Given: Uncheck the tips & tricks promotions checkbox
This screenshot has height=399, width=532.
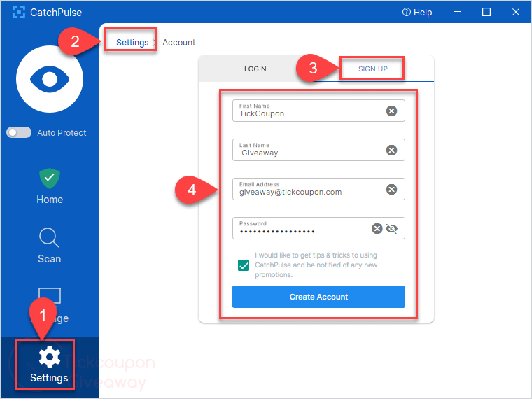Looking at the screenshot, I should click(244, 265).
